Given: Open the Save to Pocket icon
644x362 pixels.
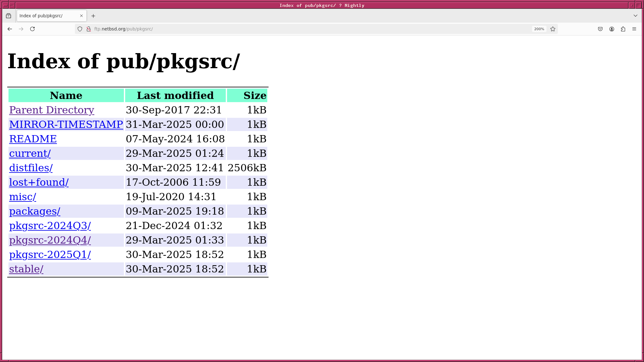Looking at the screenshot, I should [x=600, y=29].
